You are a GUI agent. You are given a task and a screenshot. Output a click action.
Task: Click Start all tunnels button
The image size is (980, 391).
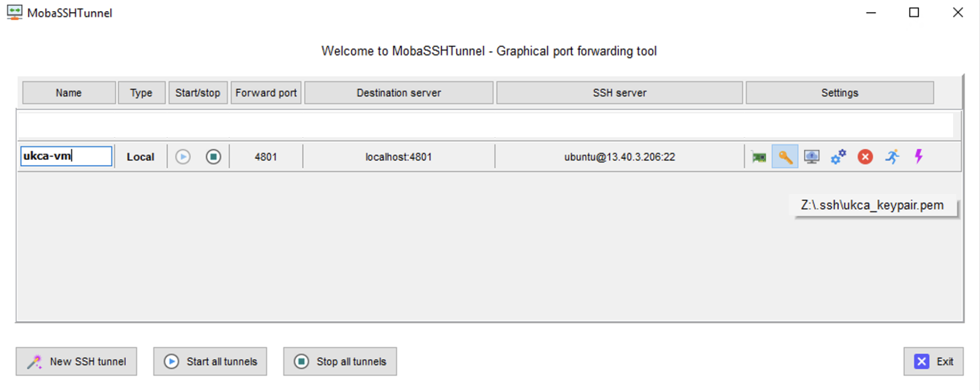(x=210, y=362)
